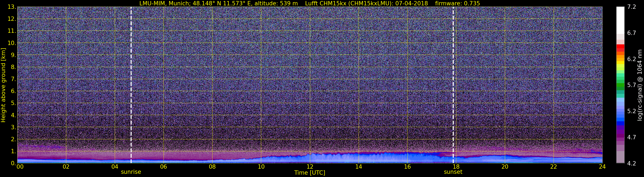The width and height of the screenshot is (644, 177).
Task: Click the '14' time axis tick label
Action: [358, 167]
